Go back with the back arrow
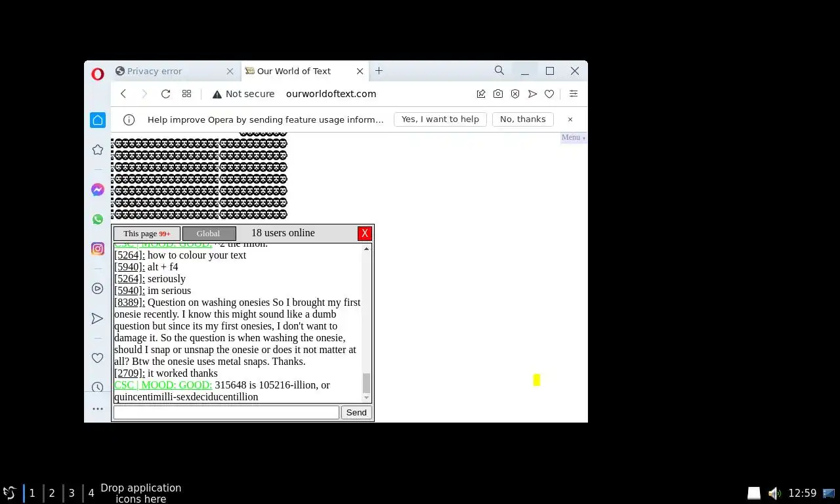This screenshot has width=840, height=504. click(123, 94)
